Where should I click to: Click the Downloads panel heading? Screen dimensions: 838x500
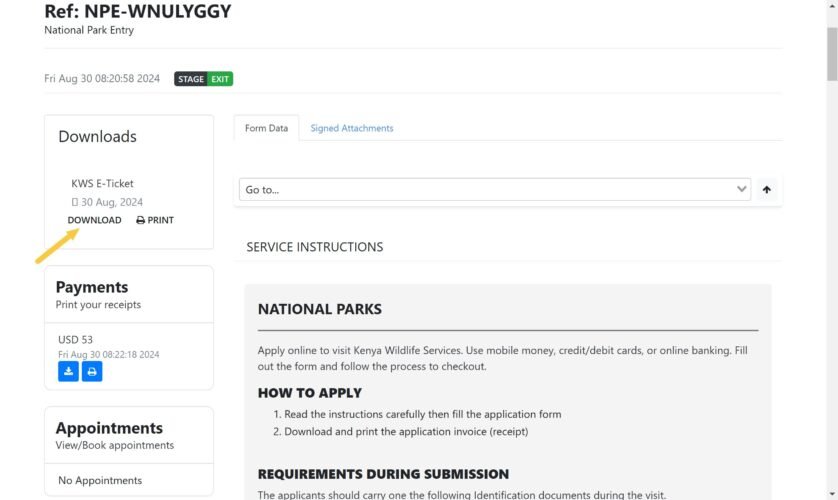(x=97, y=137)
